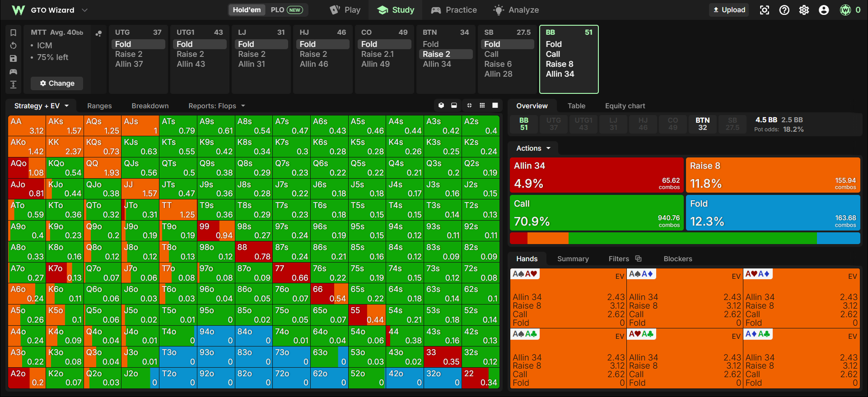868x397 pixels.
Task: Click the stack bubbles icon beside MTT
Action: pyautogui.click(x=98, y=33)
